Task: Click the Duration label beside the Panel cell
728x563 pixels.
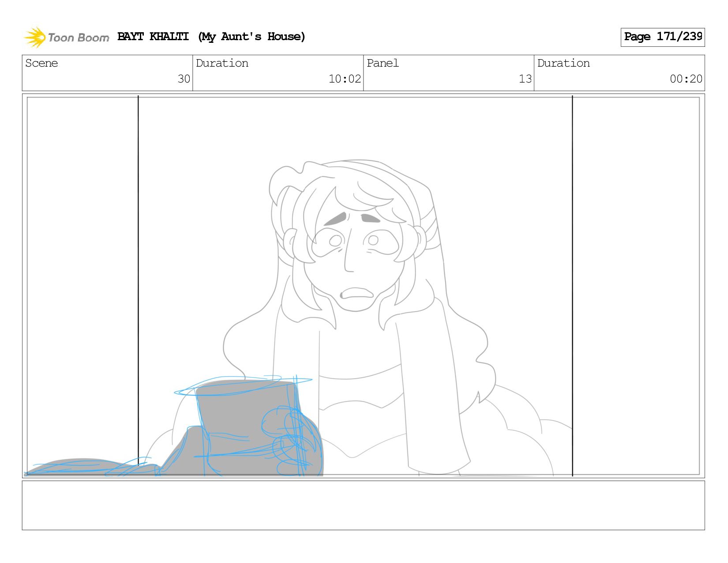Action: 563,63
